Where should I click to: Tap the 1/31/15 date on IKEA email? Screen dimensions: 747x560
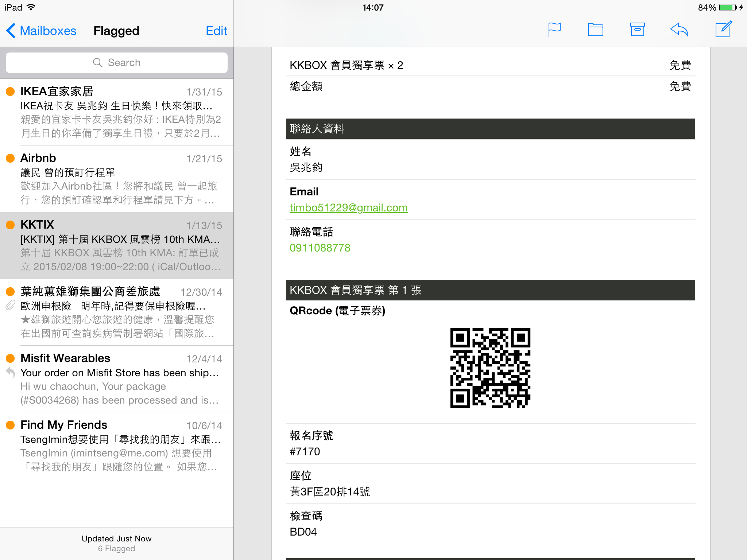point(204,92)
